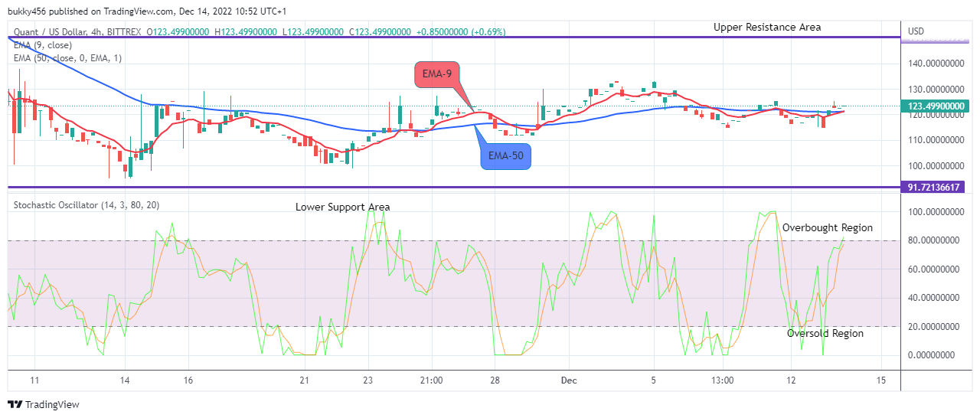980x418 pixels.
Task: Click the red EMA-9 callout label
Action: click(x=437, y=75)
